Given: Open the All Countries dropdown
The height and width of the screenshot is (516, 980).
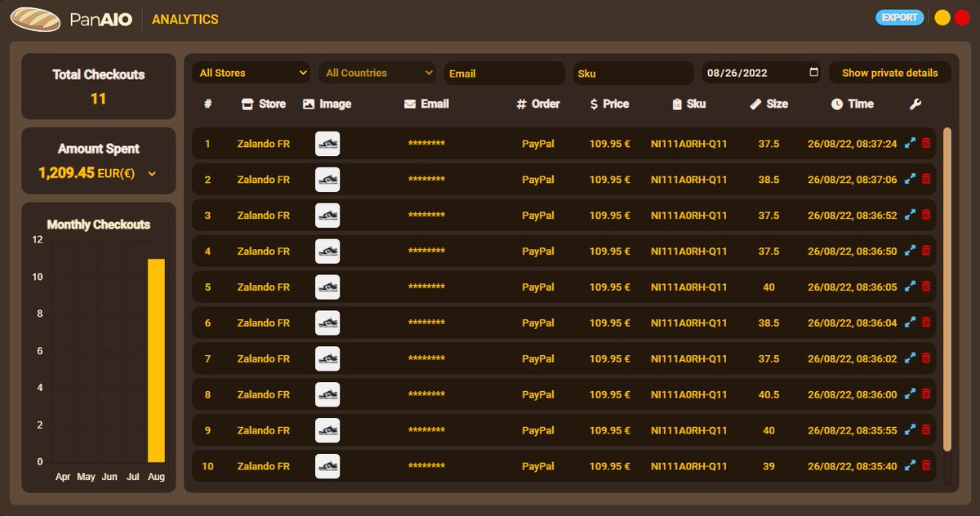Looking at the screenshot, I should pyautogui.click(x=377, y=73).
